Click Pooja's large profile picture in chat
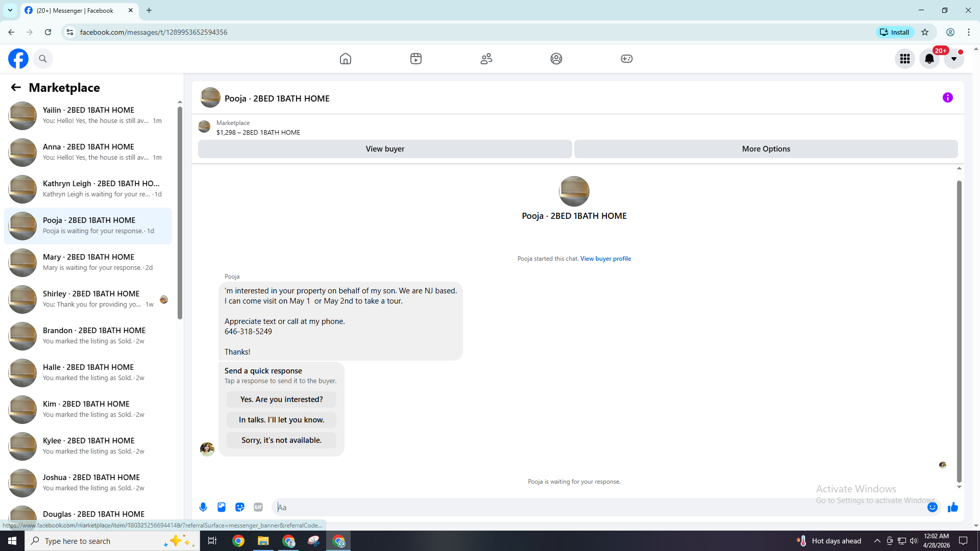 574,191
